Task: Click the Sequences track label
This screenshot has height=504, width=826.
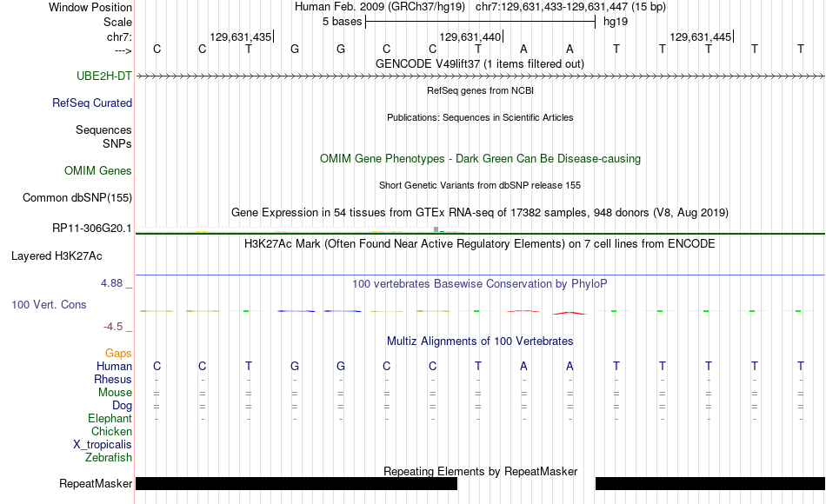Action: point(103,129)
